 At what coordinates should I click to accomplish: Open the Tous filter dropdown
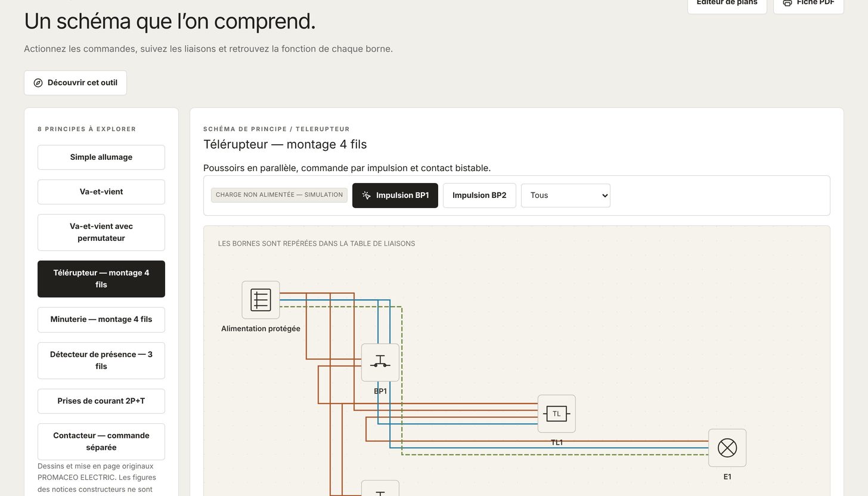tap(566, 196)
